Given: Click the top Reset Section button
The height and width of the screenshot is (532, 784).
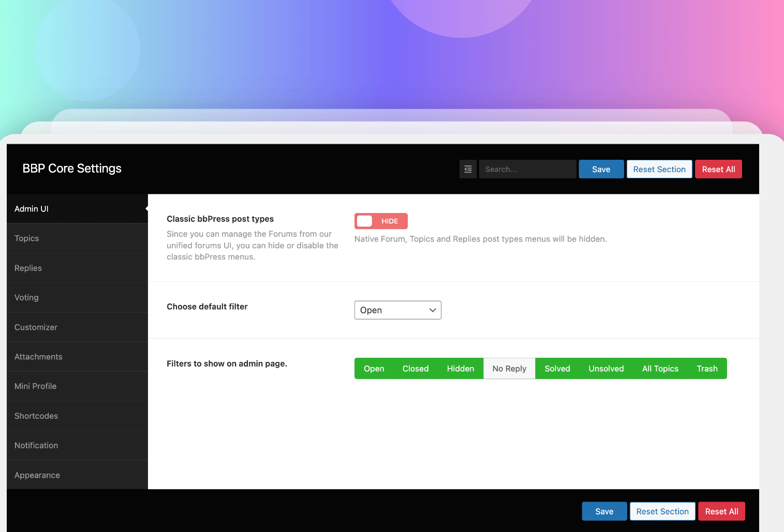Looking at the screenshot, I should tap(659, 169).
